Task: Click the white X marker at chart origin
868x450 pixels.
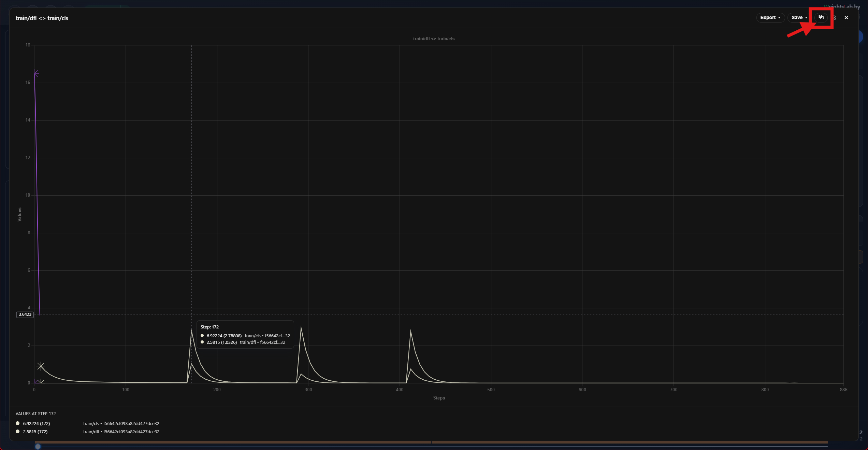Action: pyautogui.click(x=41, y=382)
